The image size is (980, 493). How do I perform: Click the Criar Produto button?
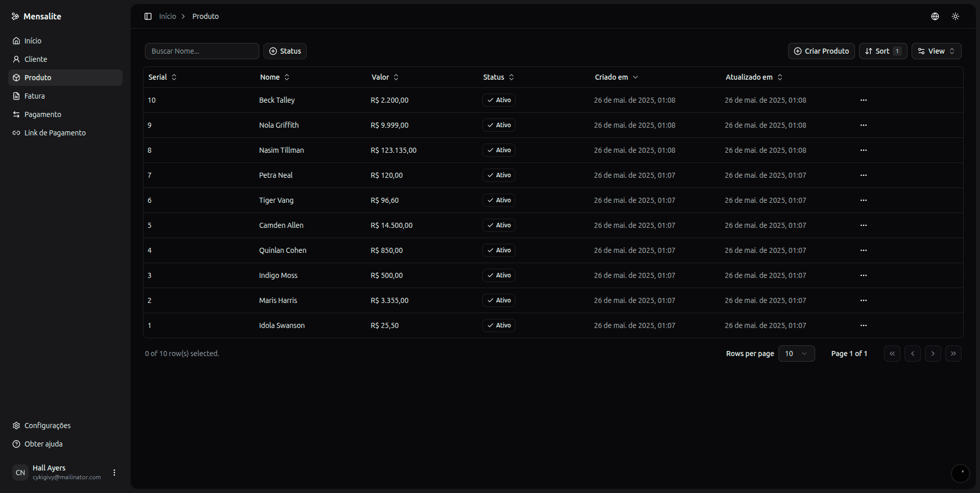pyautogui.click(x=821, y=51)
